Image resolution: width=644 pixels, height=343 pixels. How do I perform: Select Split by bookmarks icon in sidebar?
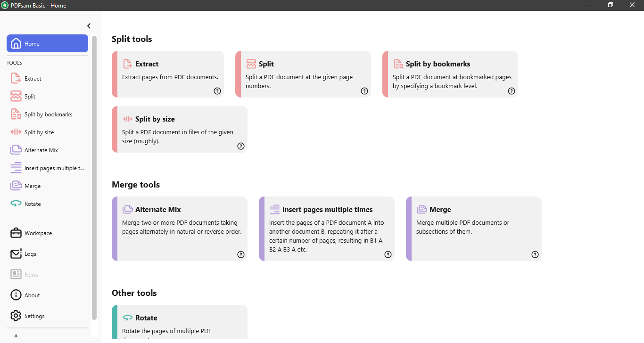point(16,114)
